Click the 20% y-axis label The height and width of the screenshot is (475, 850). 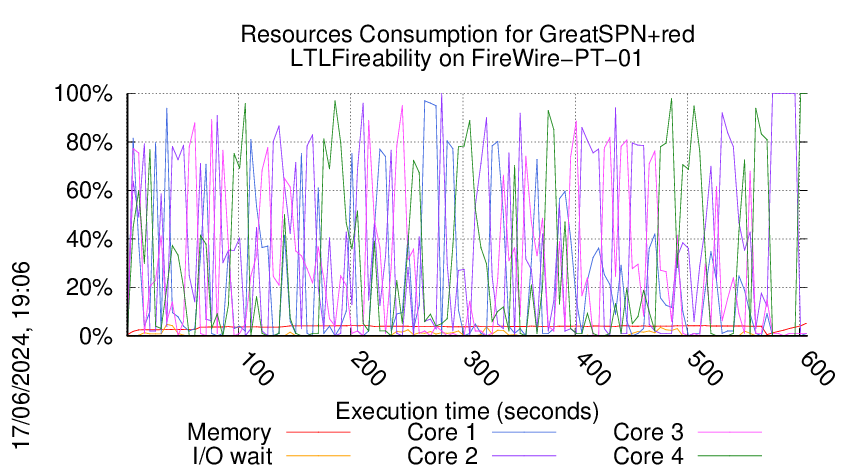click(x=89, y=287)
